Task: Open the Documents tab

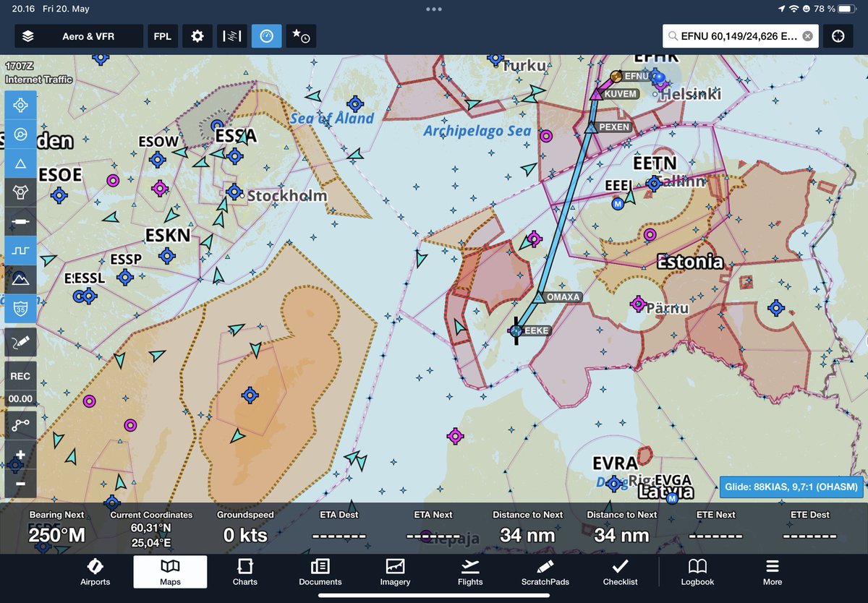Action: pyautogui.click(x=320, y=572)
